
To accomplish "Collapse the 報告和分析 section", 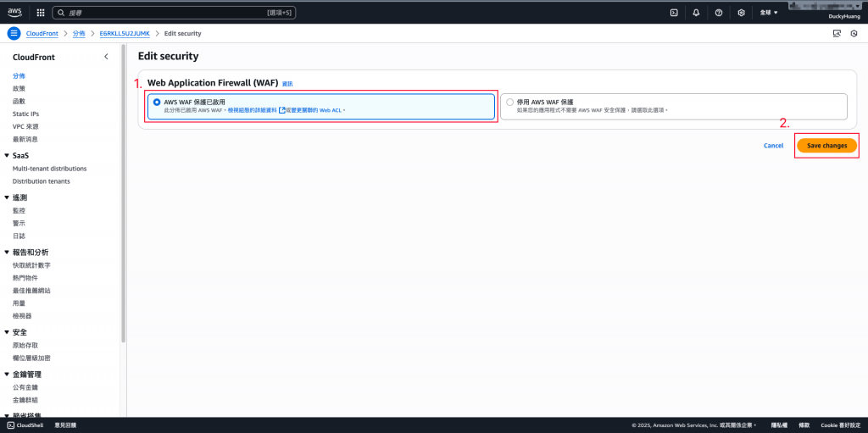I will (7, 253).
